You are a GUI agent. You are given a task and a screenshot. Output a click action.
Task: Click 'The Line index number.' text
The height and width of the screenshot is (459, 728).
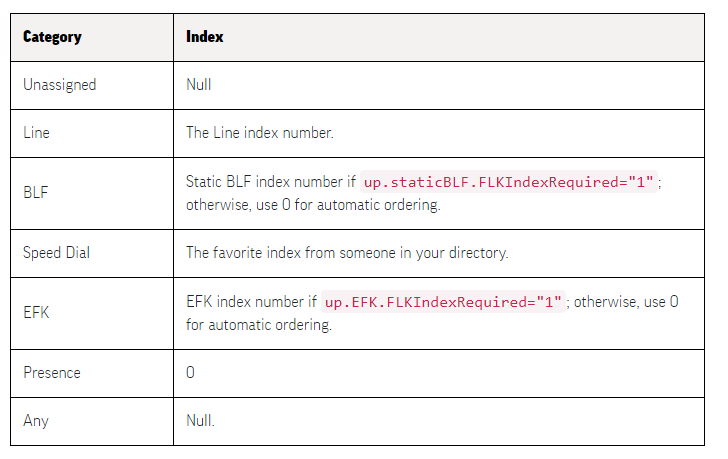point(260,133)
